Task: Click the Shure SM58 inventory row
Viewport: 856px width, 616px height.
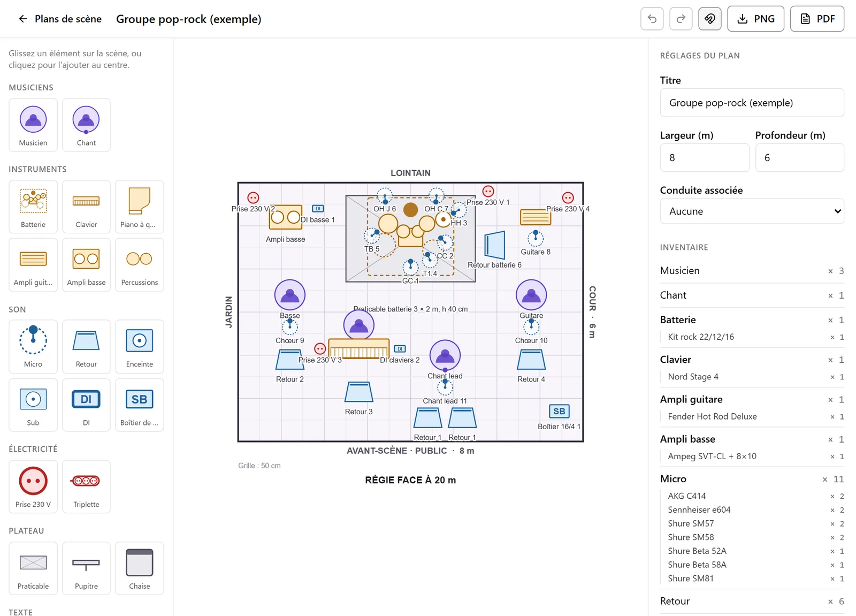Action: point(752,537)
